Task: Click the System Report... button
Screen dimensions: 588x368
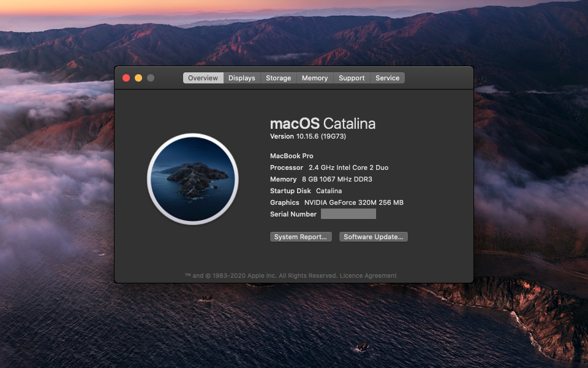Action: coord(301,237)
